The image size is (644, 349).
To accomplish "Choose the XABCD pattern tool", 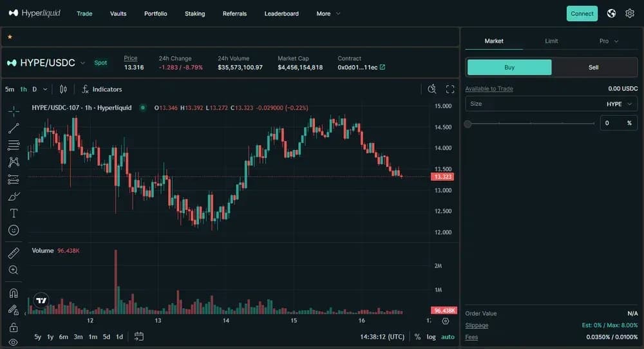I will pyautogui.click(x=14, y=162).
